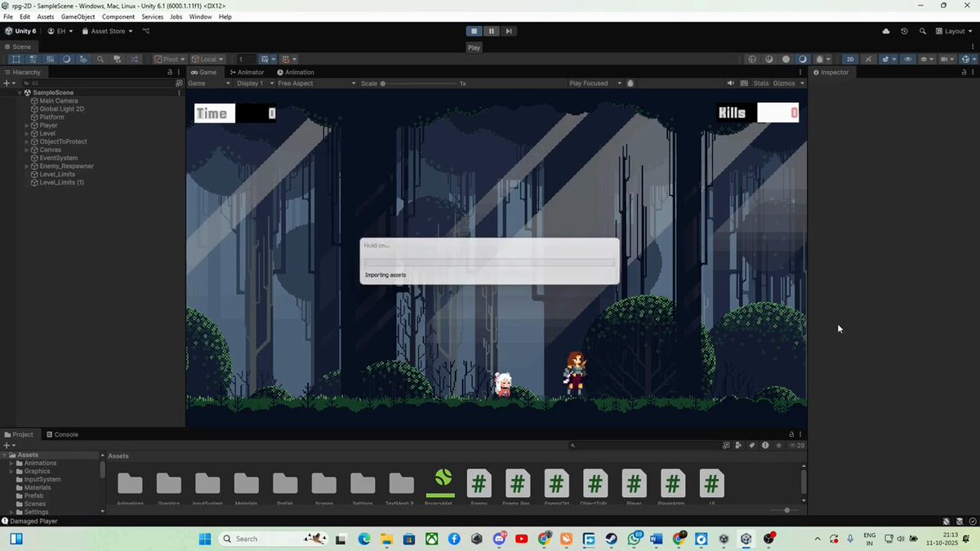
Task: Open the Window menu
Action: coord(200,16)
